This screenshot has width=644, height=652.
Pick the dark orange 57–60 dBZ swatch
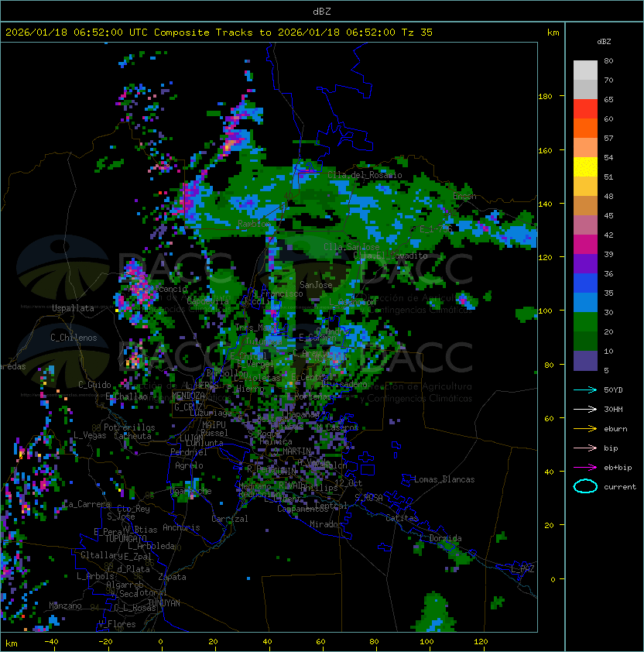click(x=585, y=128)
